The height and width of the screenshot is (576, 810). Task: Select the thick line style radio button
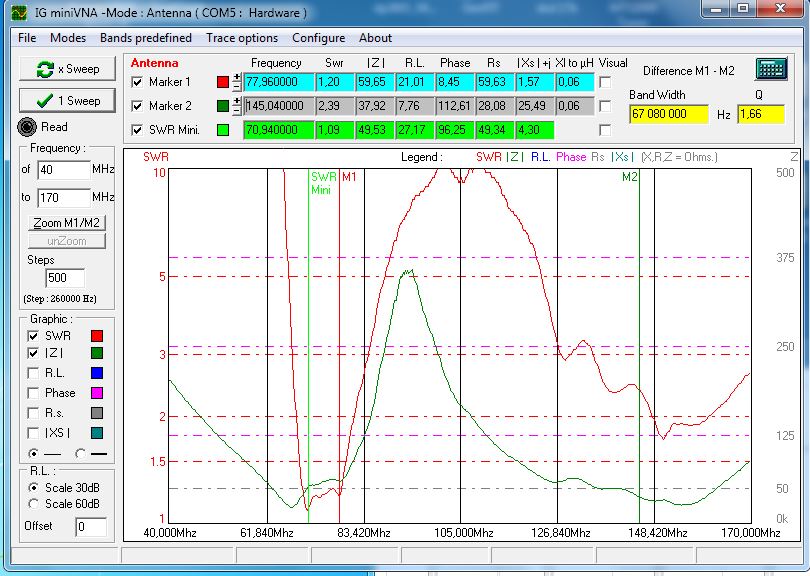pos(81,453)
